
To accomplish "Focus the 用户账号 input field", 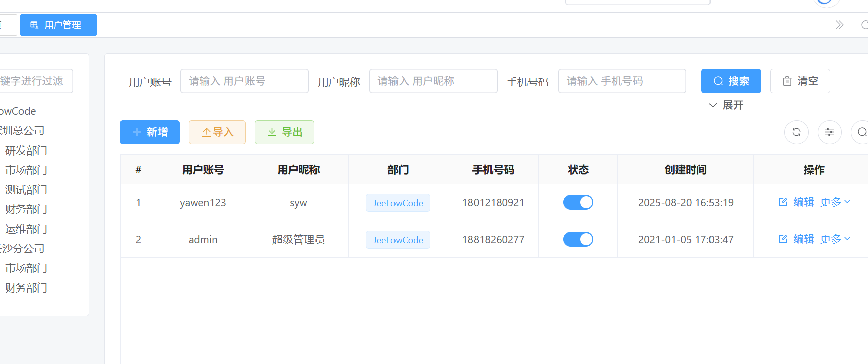I will point(245,81).
